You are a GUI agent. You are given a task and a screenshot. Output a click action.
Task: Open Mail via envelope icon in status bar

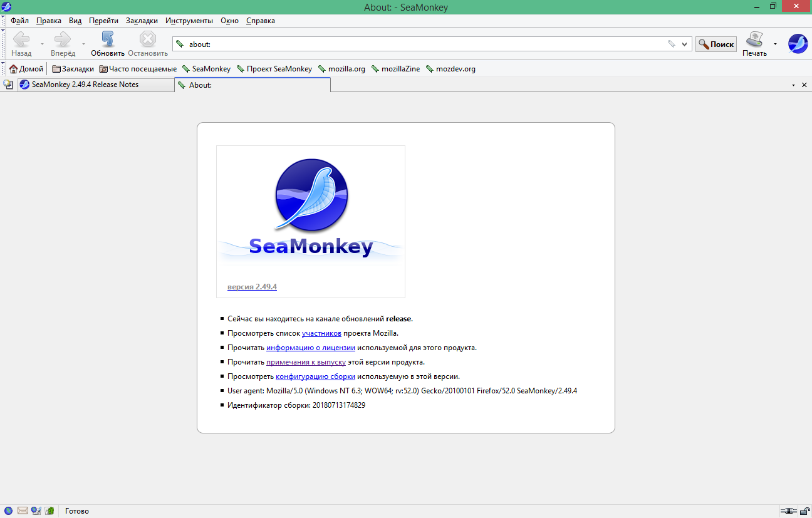[x=23, y=510]
